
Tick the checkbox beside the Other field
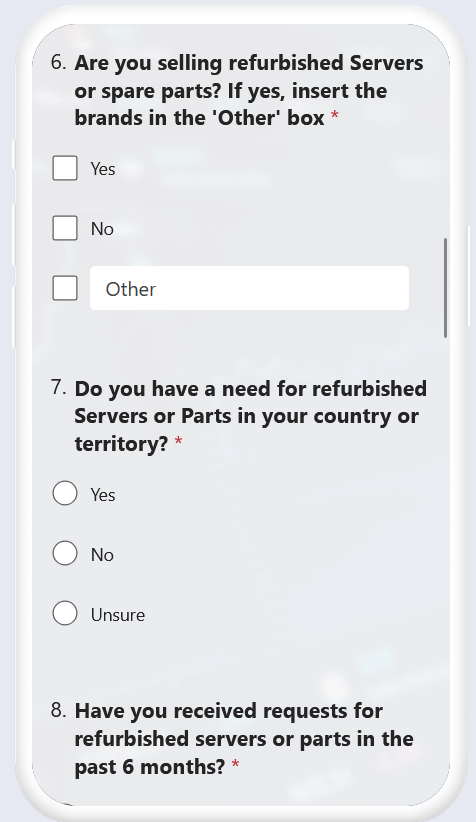[x=65, y=288]
